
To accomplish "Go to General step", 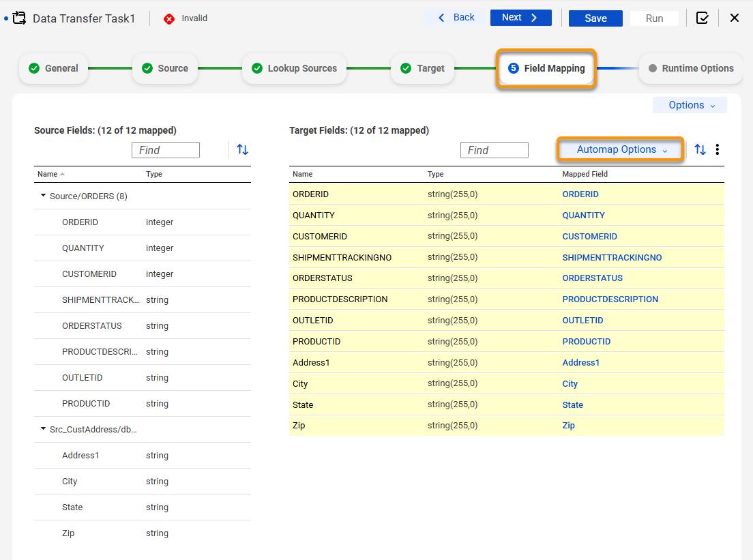I will click(53, 68).
